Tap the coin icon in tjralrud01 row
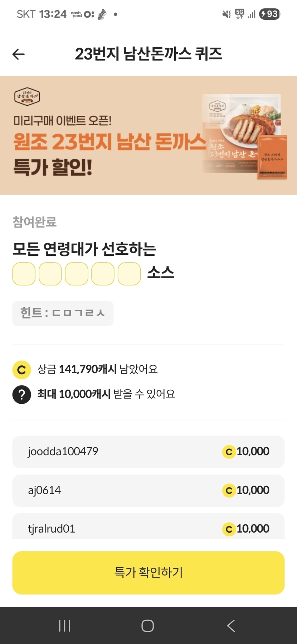Image resolution: width=297 pixels, height=644 pixels. (229, 529)
